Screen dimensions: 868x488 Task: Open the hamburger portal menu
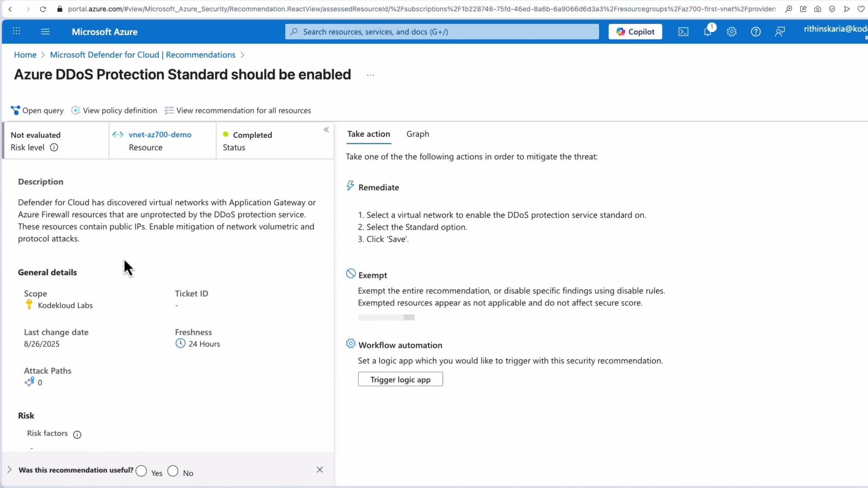point(45,31)
